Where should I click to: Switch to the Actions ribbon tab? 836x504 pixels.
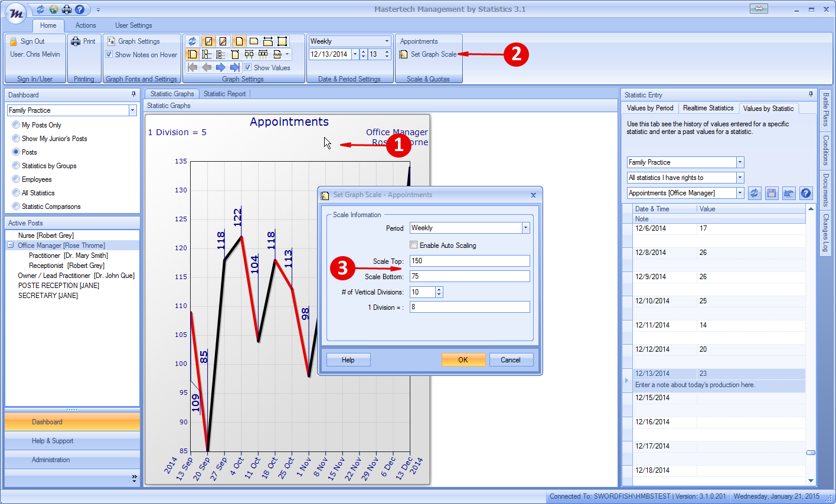click(86, 25)
